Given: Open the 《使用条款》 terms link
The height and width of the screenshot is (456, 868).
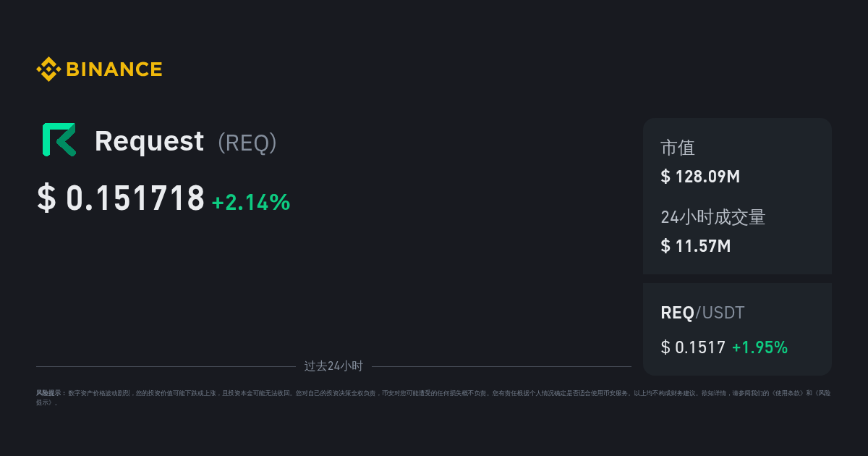Looking at the screenshot, I should point(788,393).
